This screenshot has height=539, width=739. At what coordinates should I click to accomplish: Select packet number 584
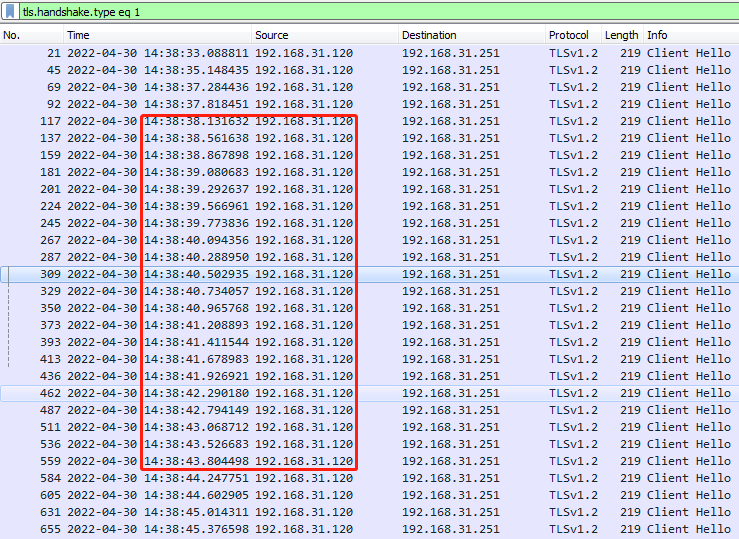[370, 478]
